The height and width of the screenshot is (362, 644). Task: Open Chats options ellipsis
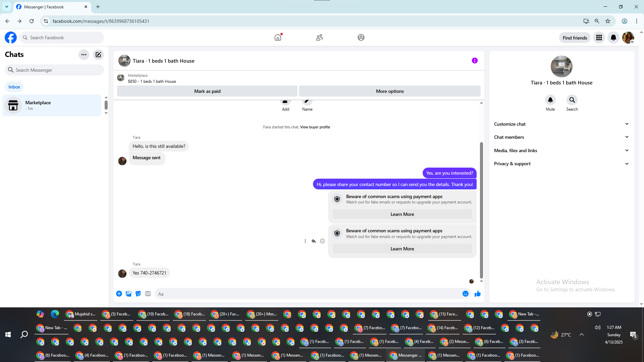[84, 55]
